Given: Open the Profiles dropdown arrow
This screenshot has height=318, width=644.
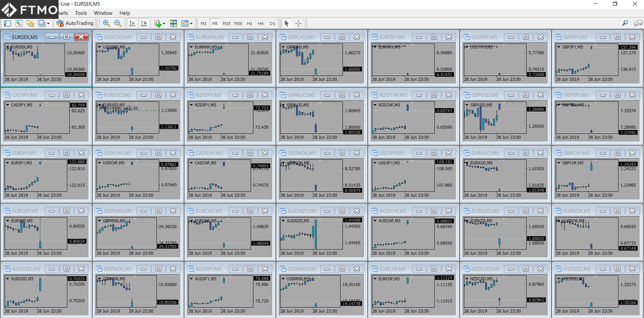Looking at the screenshot, I should click(x=48, y=24).
